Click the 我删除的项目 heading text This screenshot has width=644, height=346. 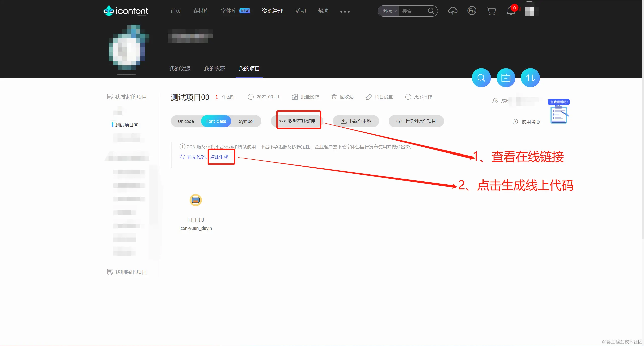(x=131, y=272)
